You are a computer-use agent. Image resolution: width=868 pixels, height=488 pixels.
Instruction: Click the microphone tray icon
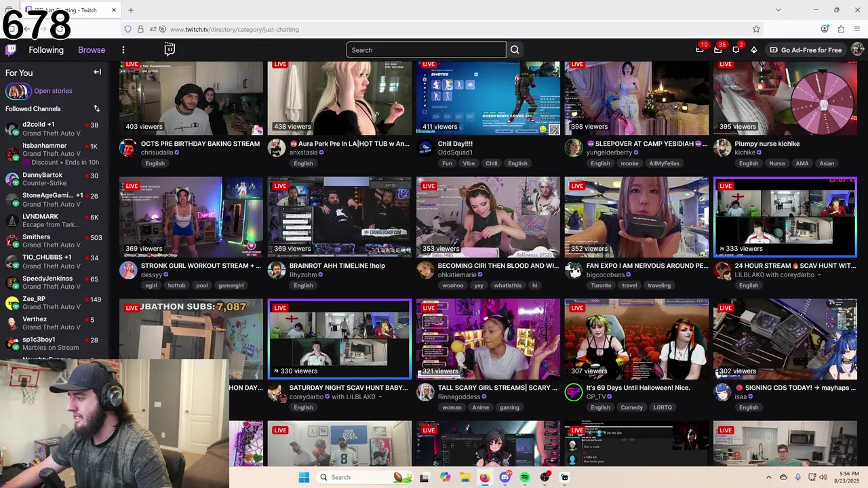[797, 477]
